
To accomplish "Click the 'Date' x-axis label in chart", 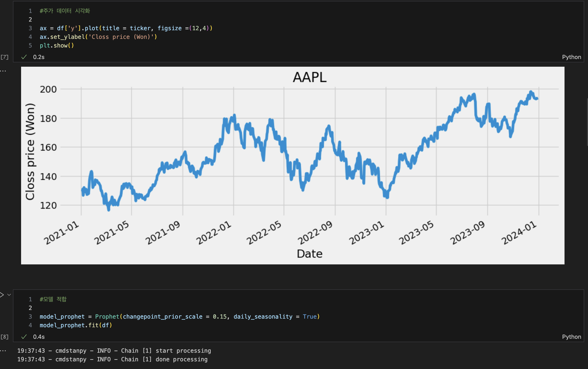I will (310, 254).
